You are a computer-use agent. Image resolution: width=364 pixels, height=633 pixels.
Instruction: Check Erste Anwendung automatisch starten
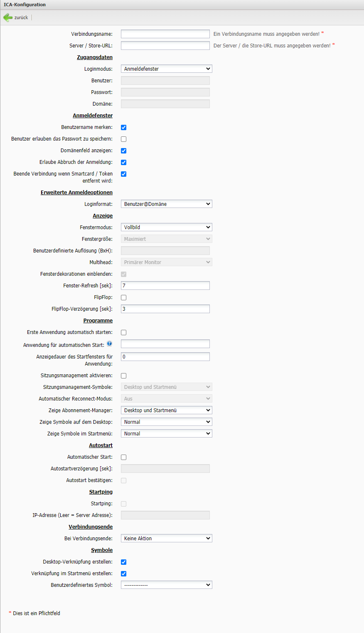[123, 333]
